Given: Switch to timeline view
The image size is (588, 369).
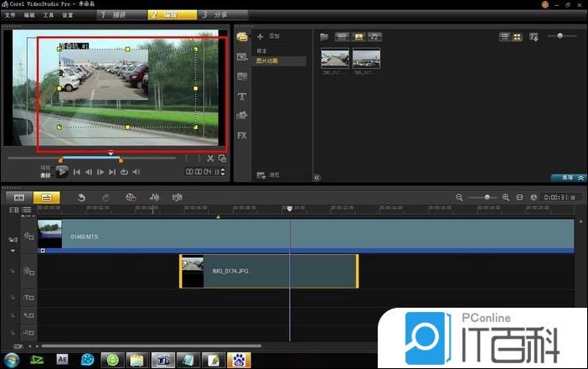Looking at the screenshot, I should point(45,197).
